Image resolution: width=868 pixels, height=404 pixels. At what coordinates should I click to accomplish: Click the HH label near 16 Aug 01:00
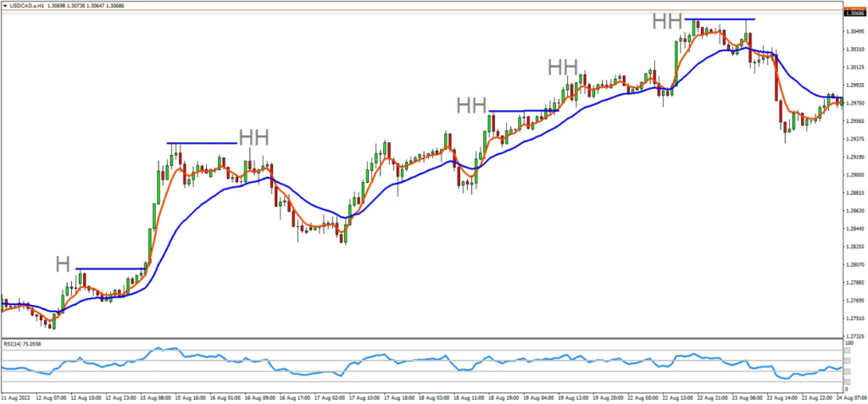click(x=253, y=138)
